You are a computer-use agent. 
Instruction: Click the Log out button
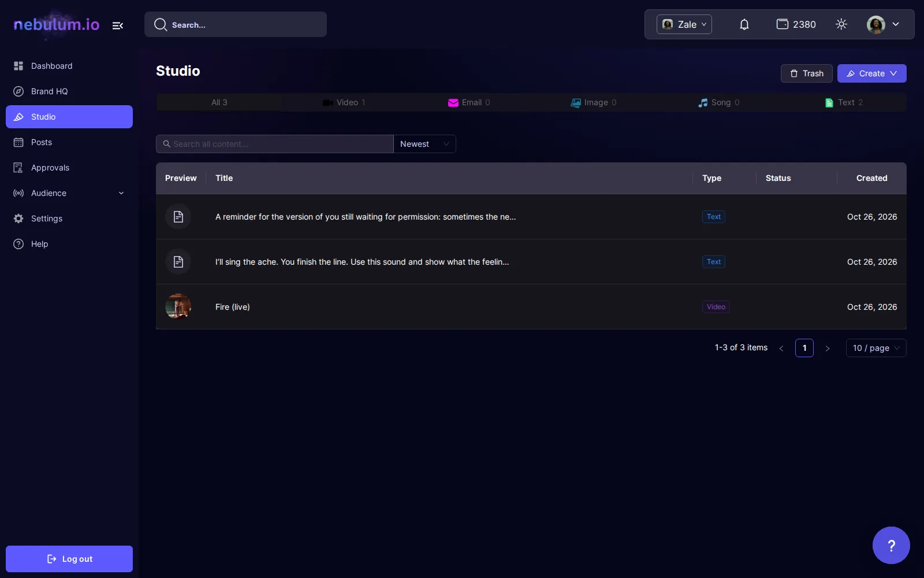(69, 559)
